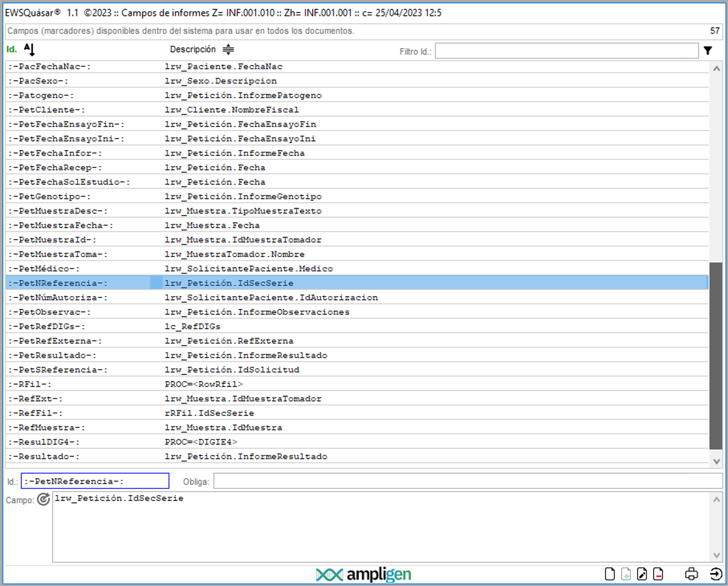
Task: Click the delete record icon with red minus
Action: coord(658,574)
